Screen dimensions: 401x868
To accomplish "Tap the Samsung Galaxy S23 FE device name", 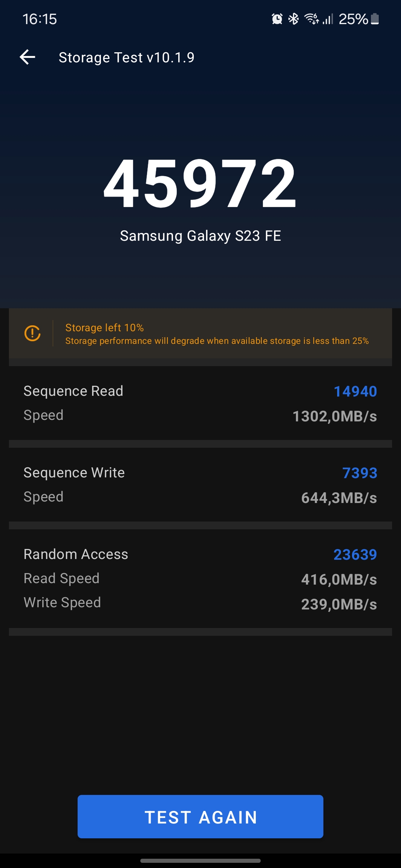I will click(x=200, y=236).
